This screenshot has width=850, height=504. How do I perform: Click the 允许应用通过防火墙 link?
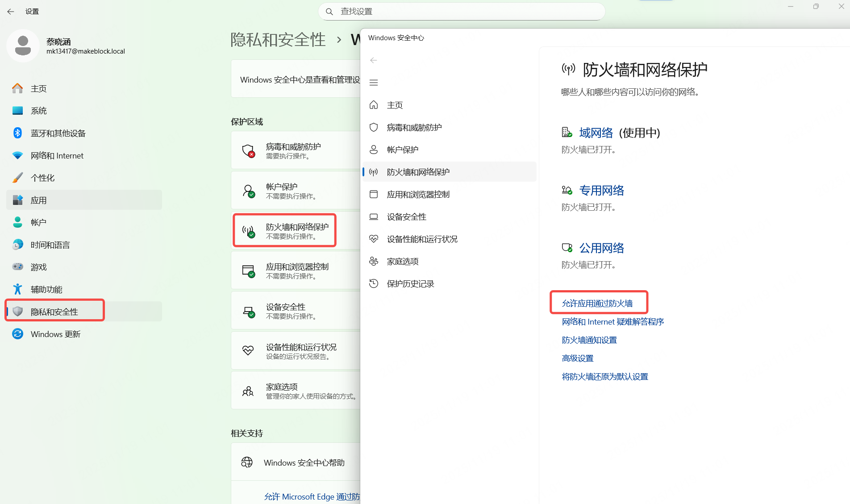(597, 304)
